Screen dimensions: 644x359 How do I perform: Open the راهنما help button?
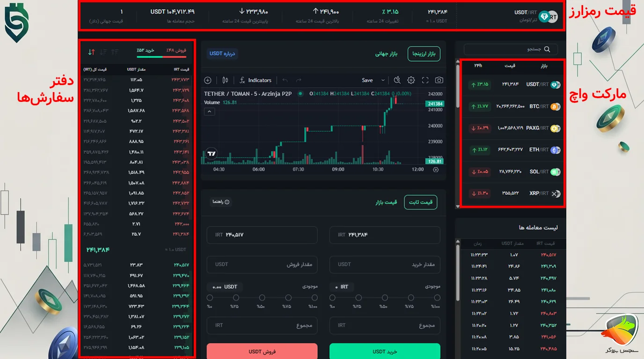pyautogui.click(x=220, y=202)
